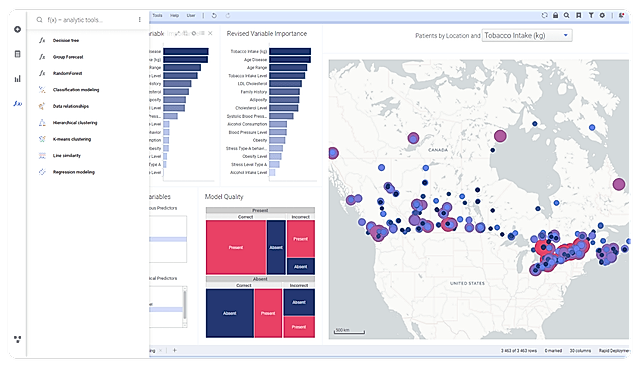Add a new page with plus tab
The height and width of the screenshot is (368, 640).
[175, 350]
